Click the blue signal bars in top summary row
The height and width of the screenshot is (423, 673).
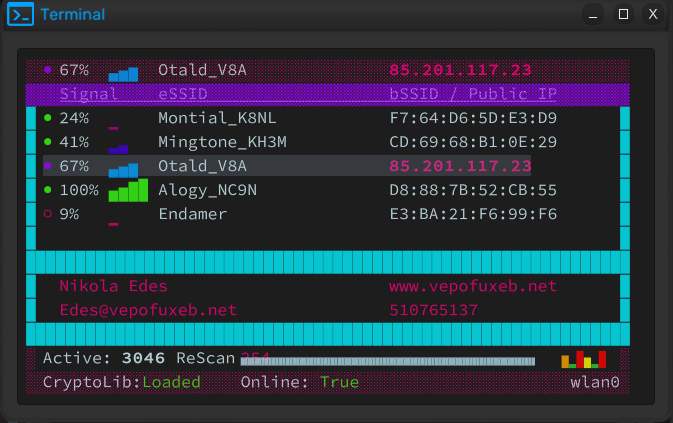[x=123, y=74]
